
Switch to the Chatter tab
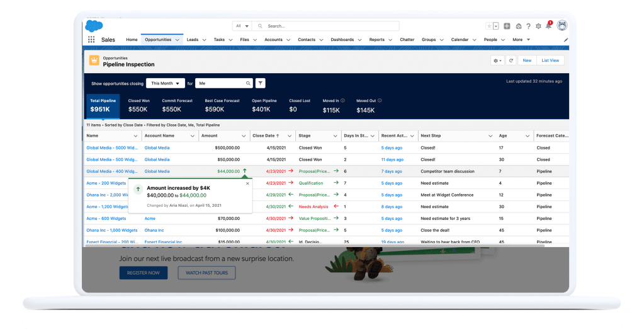tap(407, 40)
